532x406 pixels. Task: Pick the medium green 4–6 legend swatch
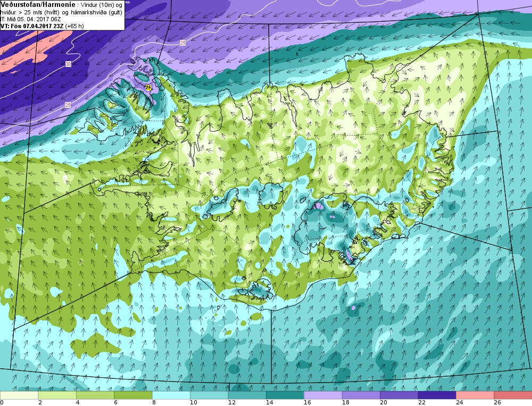[95, 395]
